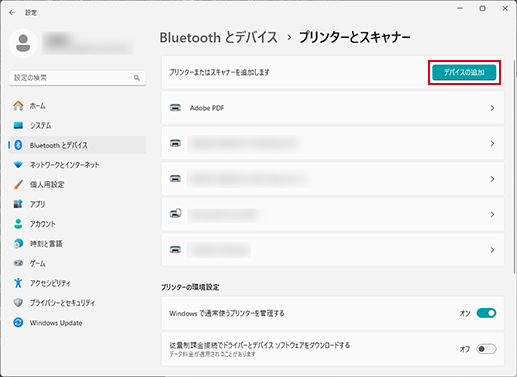Open アプリ settings
This screenshot has width=517, height=377.
coord(77,204)
